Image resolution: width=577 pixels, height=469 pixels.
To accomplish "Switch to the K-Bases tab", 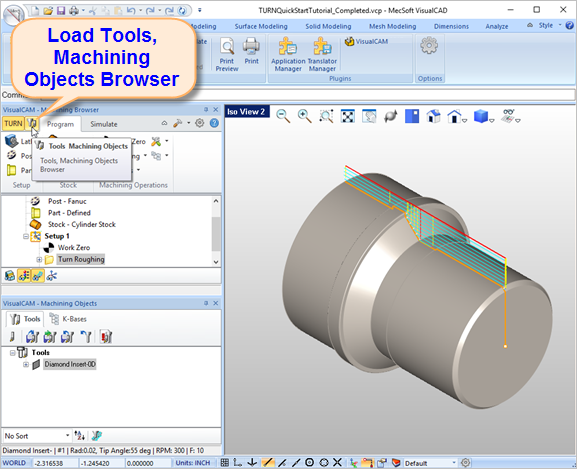I will pyautogui.click(x=68, y=319).
